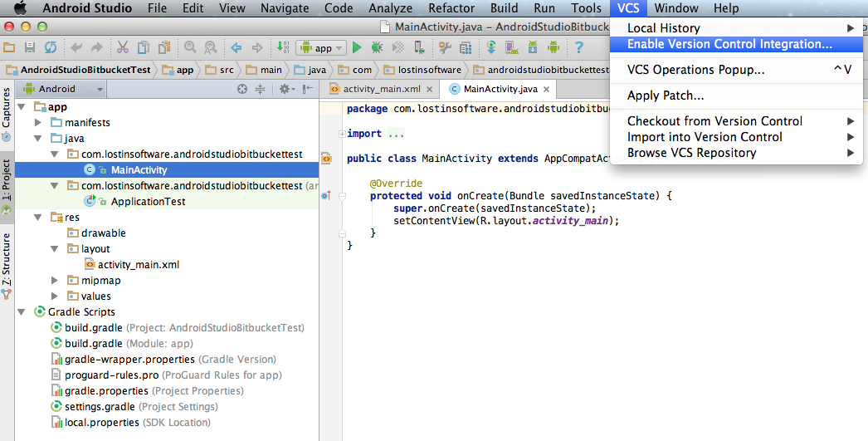The height and width of the screenshot is (441, 868).
Task: Click the Run app green play icon
Action: [x=357, y=48]
